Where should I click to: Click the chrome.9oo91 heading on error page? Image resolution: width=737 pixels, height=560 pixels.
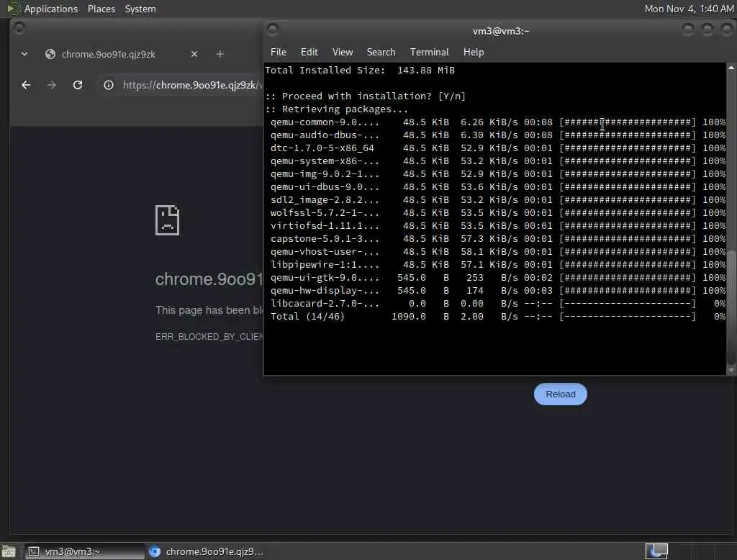tap(209, 279)
